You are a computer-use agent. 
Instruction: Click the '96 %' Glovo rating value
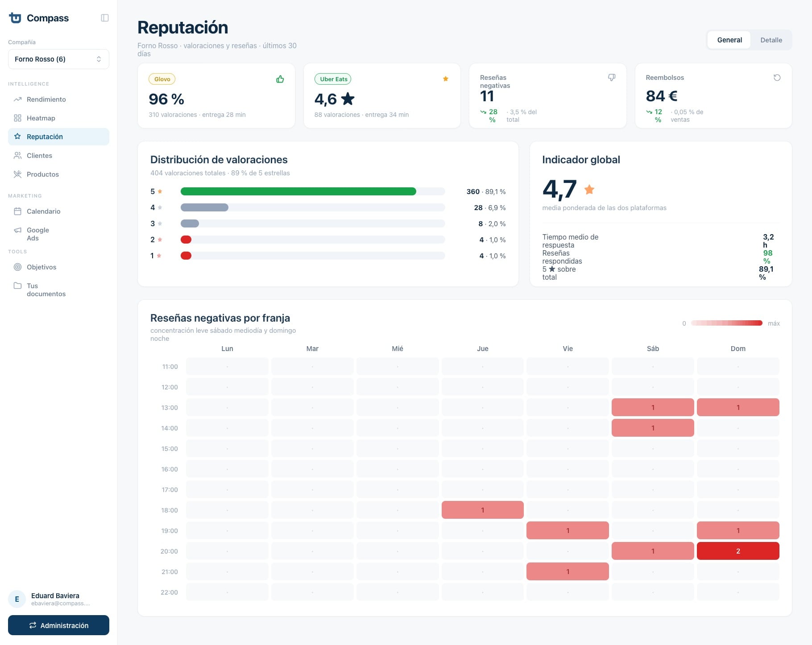tap(166, 99)
